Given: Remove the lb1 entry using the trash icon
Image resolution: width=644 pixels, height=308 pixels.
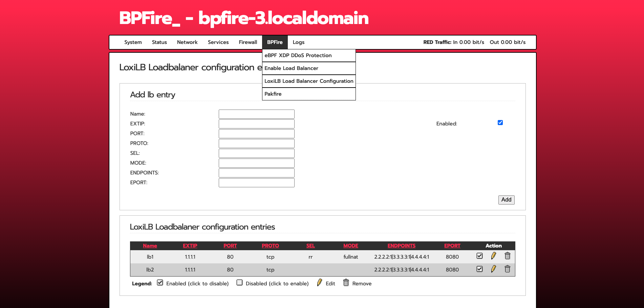Looking at the screenshot, I should (507, 256).
